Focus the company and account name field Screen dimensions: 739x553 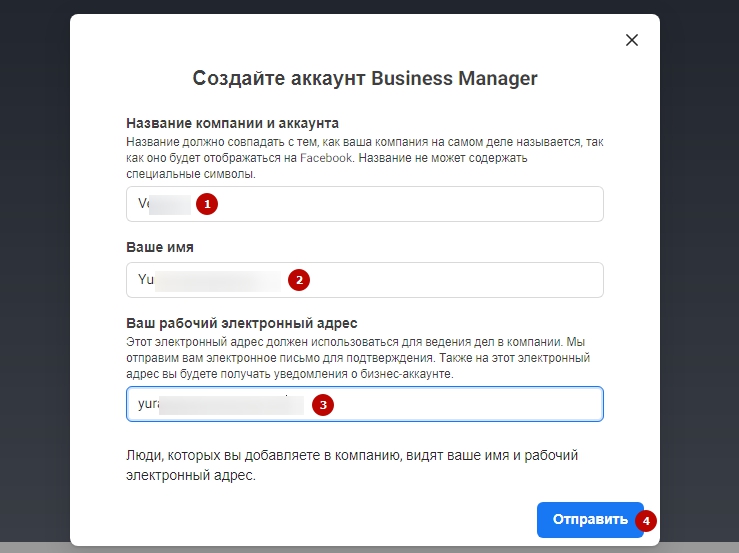pos(400,204)
